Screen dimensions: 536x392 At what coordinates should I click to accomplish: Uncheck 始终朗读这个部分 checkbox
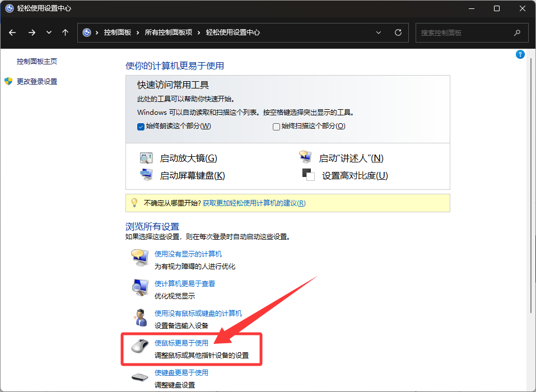(141, 127)
